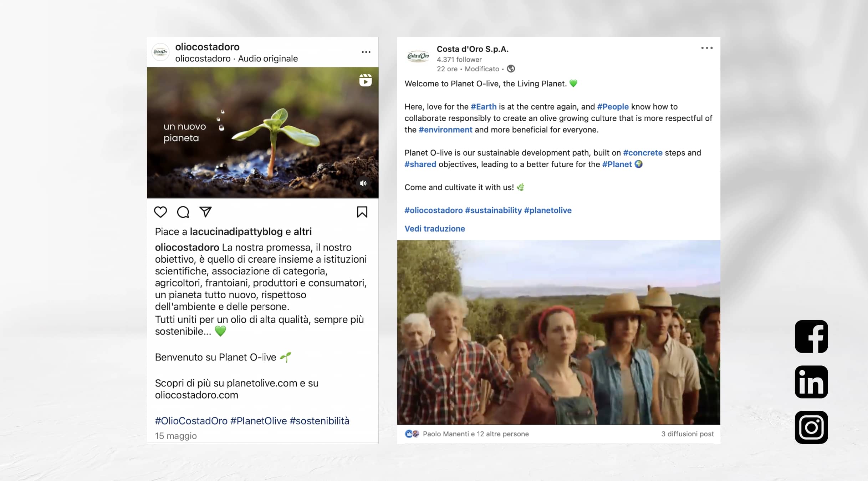Viewport: 868px width, 481px height.
Task: Click the #environment hashtag
Action: 445,130
